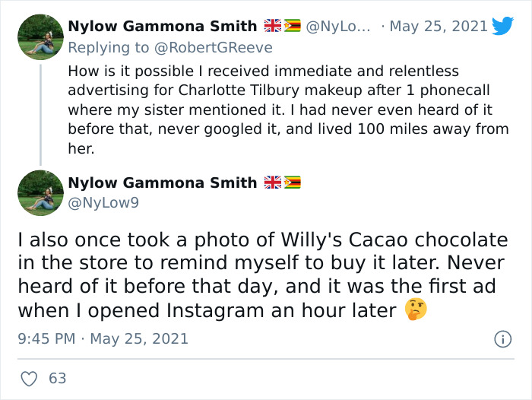Open profile avatar beside Charlotte Tilbury tweet
This screenshot has width=532, height=400.
point(40,37)
